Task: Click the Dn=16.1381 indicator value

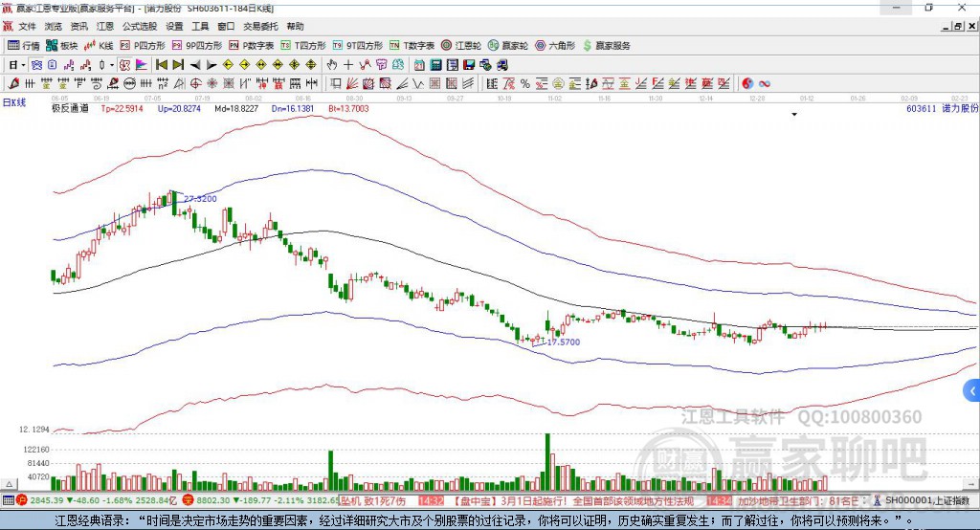Action: (x=293, y=108)
